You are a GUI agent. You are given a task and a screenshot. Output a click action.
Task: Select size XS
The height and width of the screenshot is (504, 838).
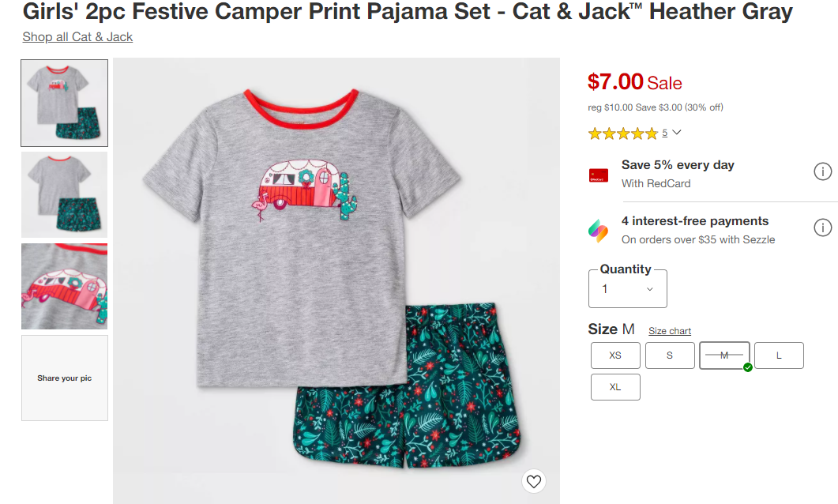[615, 355]
